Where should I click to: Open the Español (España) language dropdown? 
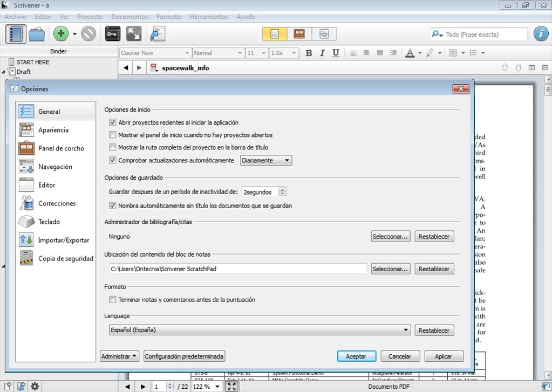pyautogui.click(x=260, y=330)
